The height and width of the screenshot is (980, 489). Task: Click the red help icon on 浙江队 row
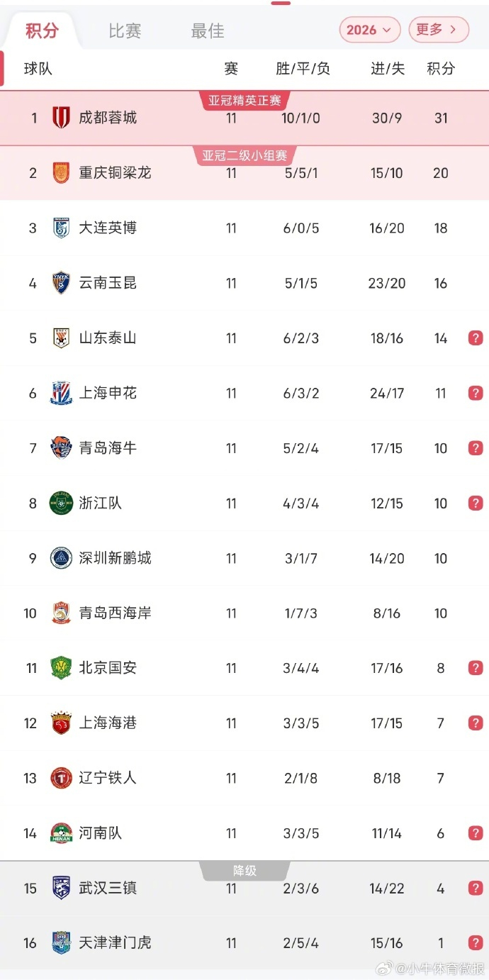476,503
